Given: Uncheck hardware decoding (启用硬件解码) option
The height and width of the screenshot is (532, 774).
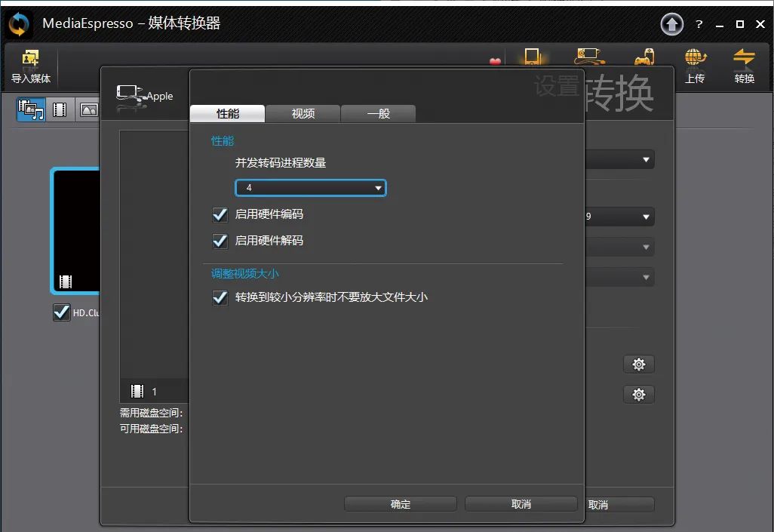Looking at the screenshot, I should click(x=220, y=241).
